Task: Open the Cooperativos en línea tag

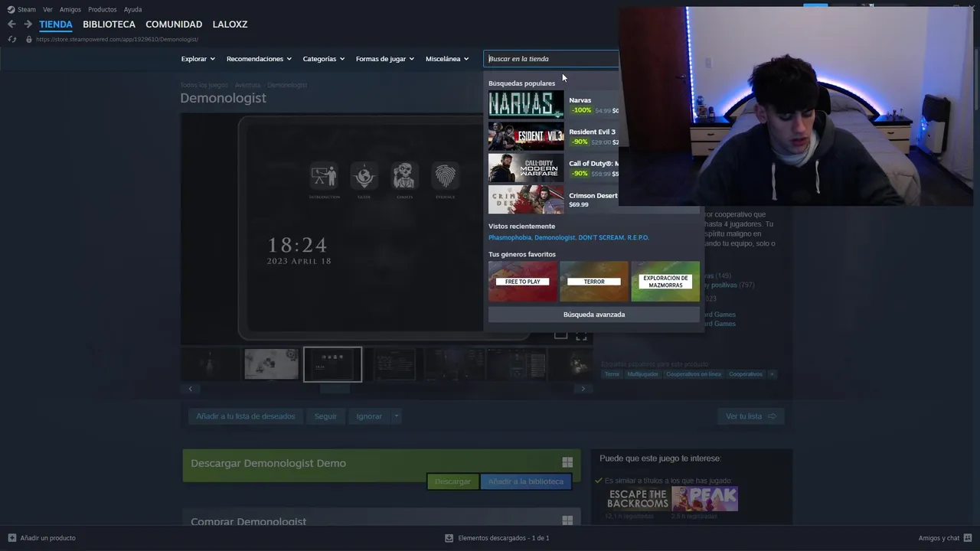Action: pyautogui.click(x=694, y=374)
